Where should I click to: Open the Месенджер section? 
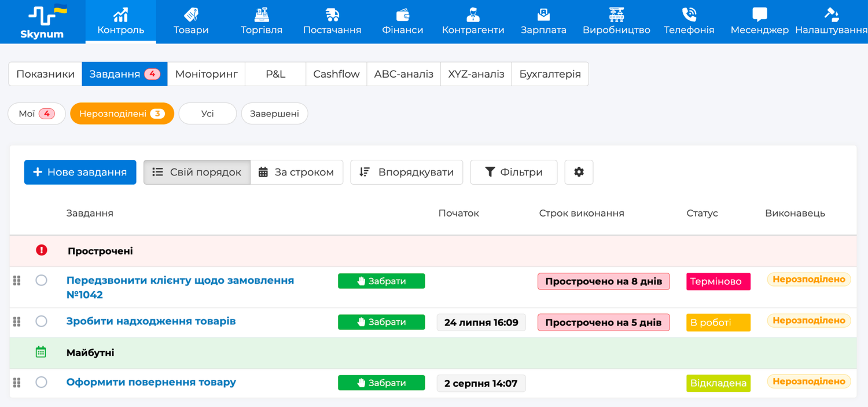(x=759, y=21)
